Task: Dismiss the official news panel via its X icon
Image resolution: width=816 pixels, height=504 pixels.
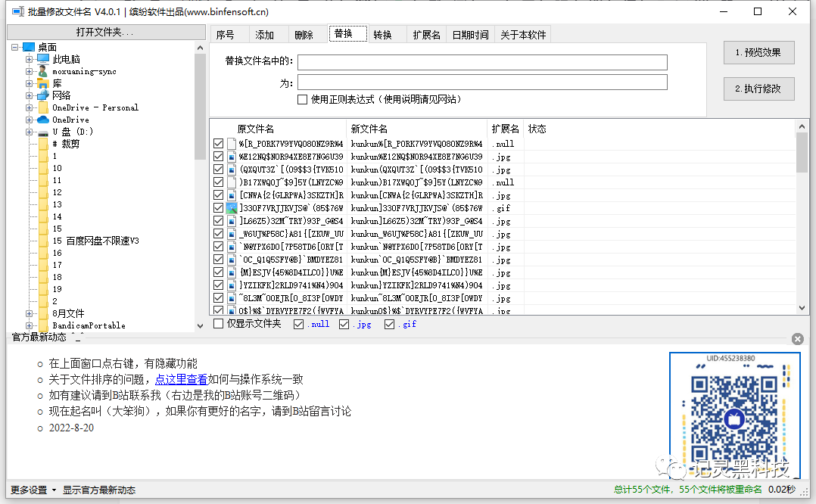Action: click(x=798, y=338)
